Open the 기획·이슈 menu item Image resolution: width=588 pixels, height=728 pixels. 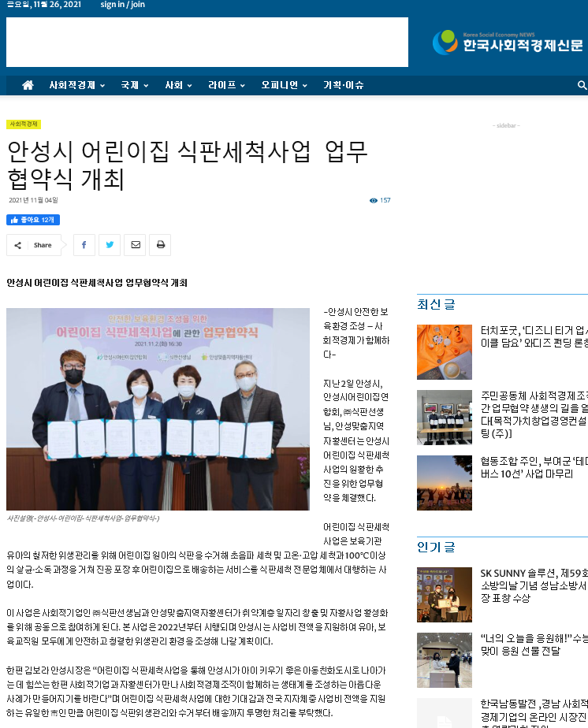[x=344, y=85]
